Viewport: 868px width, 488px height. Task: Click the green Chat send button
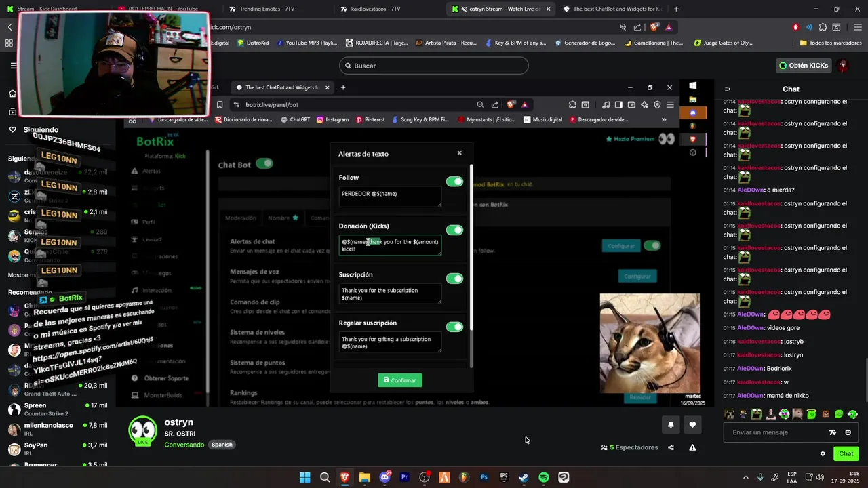(846, 453)
